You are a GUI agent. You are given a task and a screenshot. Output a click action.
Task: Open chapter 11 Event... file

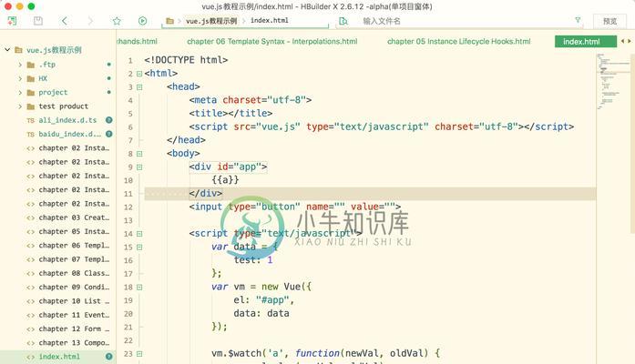pos(74,315)
